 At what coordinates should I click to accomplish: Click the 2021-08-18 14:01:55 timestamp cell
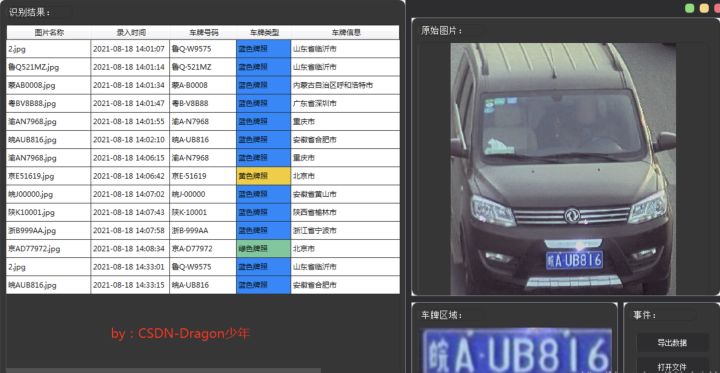[130, 122]
